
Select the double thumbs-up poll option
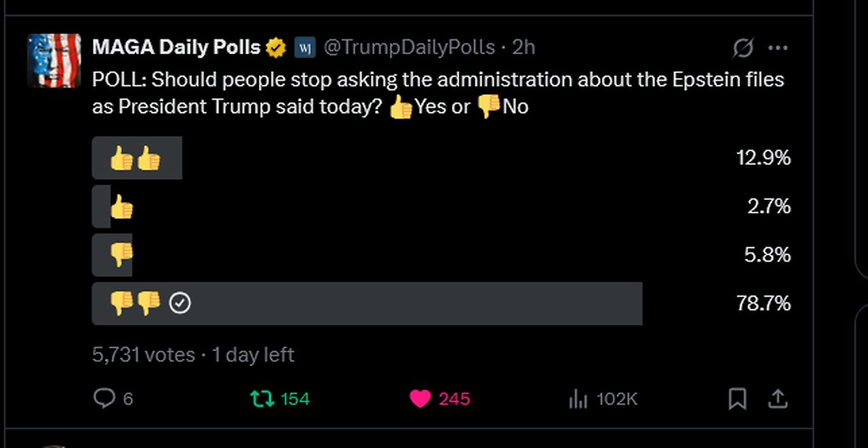(x=441, y=158)
